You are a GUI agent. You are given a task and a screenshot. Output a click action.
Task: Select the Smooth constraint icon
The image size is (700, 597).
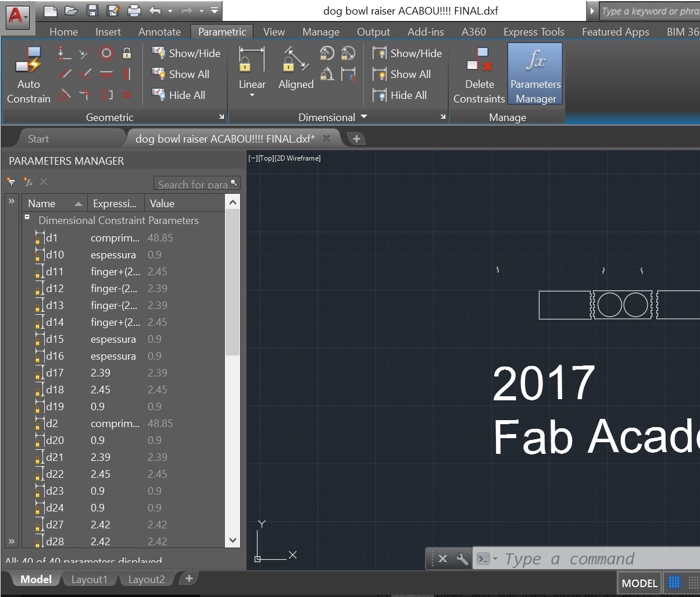85,95
